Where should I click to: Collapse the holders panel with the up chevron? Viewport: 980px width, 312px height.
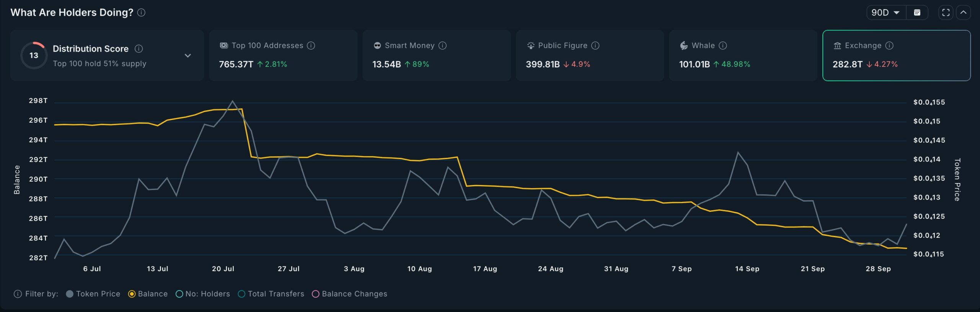pyautogui.click(x=964, y=13)
